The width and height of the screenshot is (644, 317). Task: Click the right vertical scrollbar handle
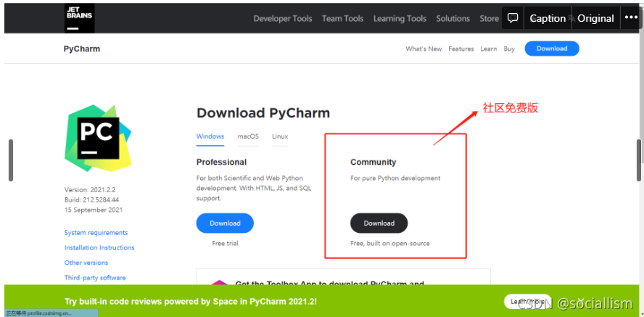tap(639, 160)
